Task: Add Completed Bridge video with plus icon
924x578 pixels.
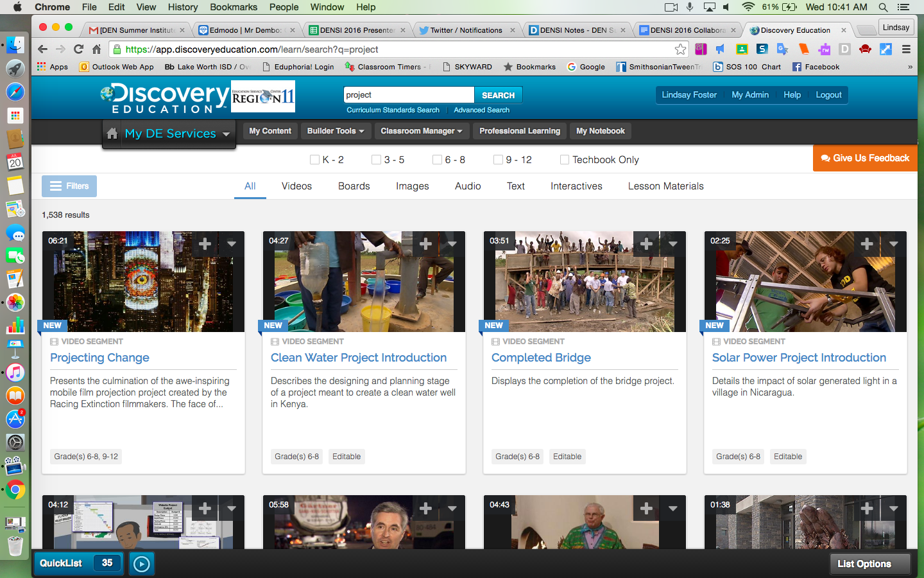Action: [646, 244]
